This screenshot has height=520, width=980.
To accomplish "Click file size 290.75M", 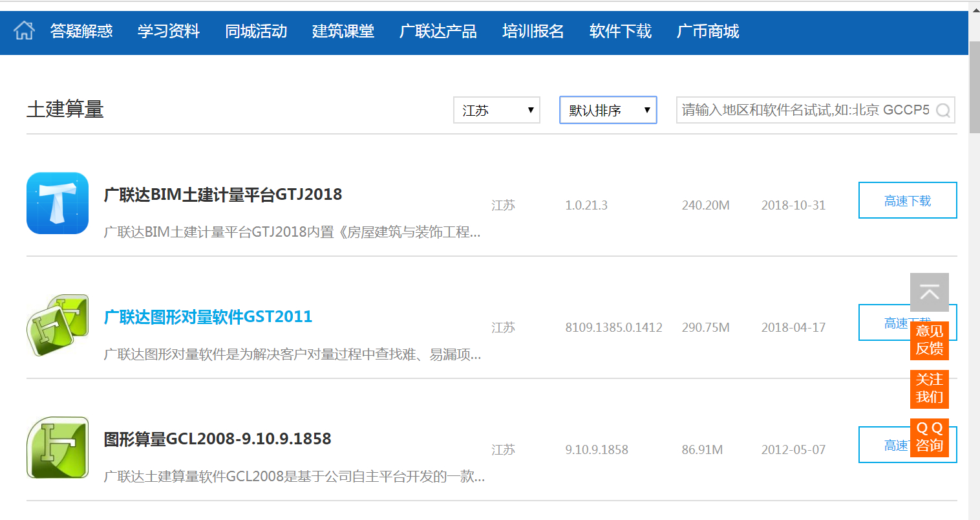I will pos(705,327).
